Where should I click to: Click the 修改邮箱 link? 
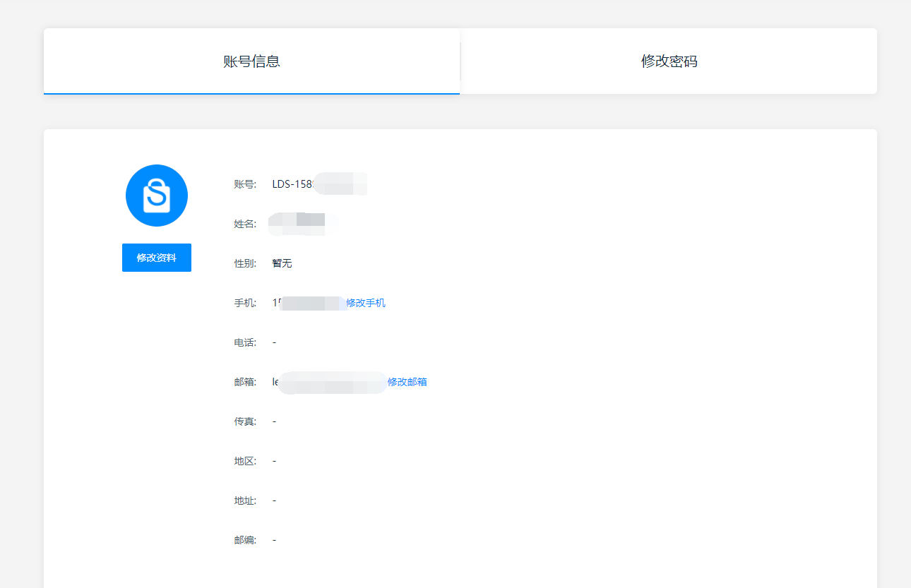tap(408, 382)
